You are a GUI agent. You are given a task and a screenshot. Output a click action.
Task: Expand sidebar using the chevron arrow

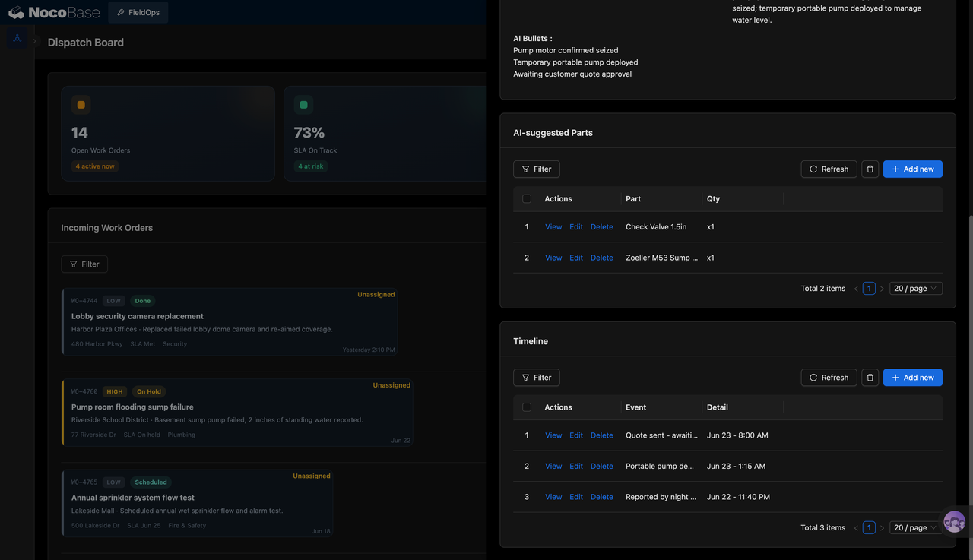(35, 42)
